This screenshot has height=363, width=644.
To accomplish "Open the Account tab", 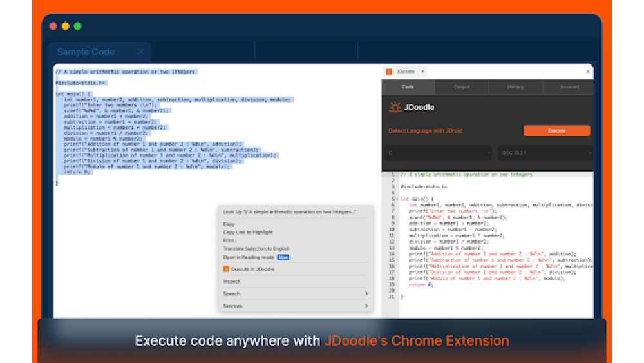I will (569, 87).
